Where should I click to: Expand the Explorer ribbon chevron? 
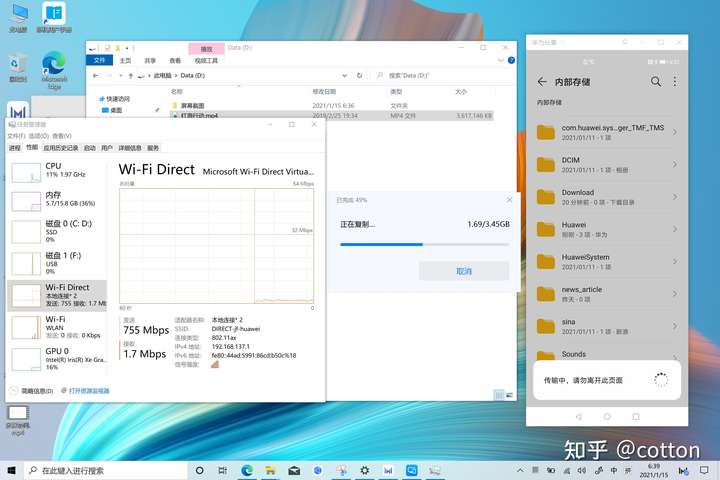click(x=501, y=60)
